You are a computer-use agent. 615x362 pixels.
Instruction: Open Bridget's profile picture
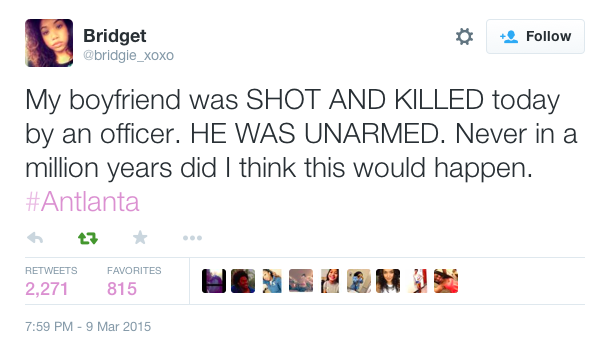(x=49, y=43)
